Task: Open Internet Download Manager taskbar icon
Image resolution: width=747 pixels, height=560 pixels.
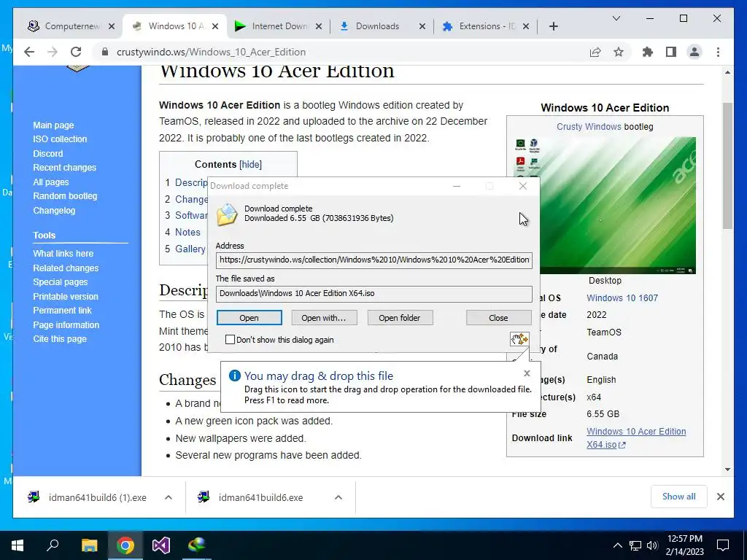Action: click(x=196, y=545)
